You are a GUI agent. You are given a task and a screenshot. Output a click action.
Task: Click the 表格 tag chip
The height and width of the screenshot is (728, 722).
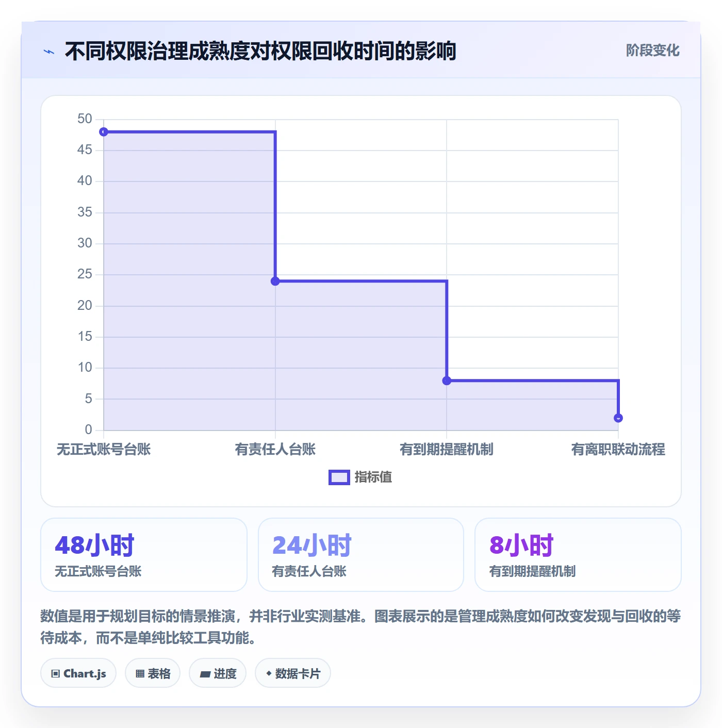point(153,673)
